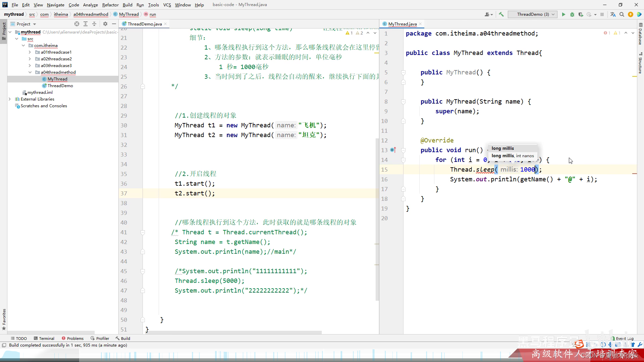Image resolution: width=644 pixels, height=362 pixels.
Task: Click the translate icon in toolbar
Action: (613, 14)
